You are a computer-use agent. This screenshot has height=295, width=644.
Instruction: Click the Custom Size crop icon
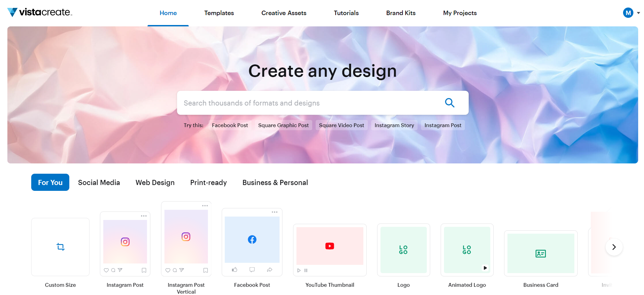coord(60,247)
